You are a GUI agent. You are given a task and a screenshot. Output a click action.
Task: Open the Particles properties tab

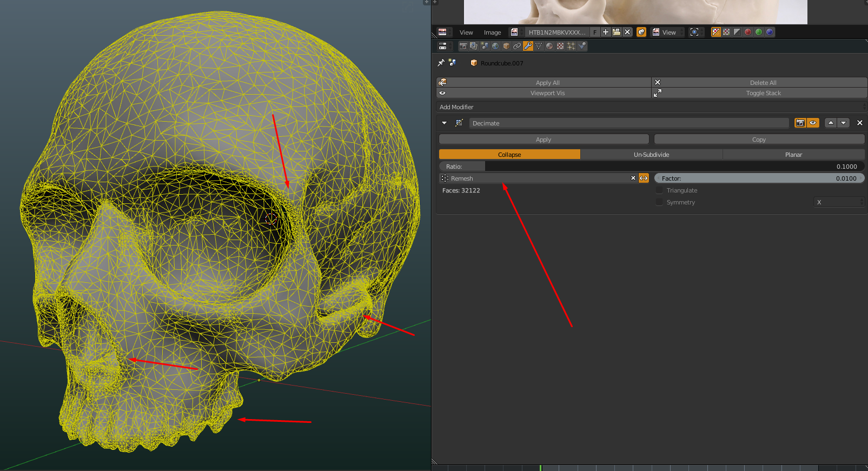pyautogui.click(x=571, y=46)
